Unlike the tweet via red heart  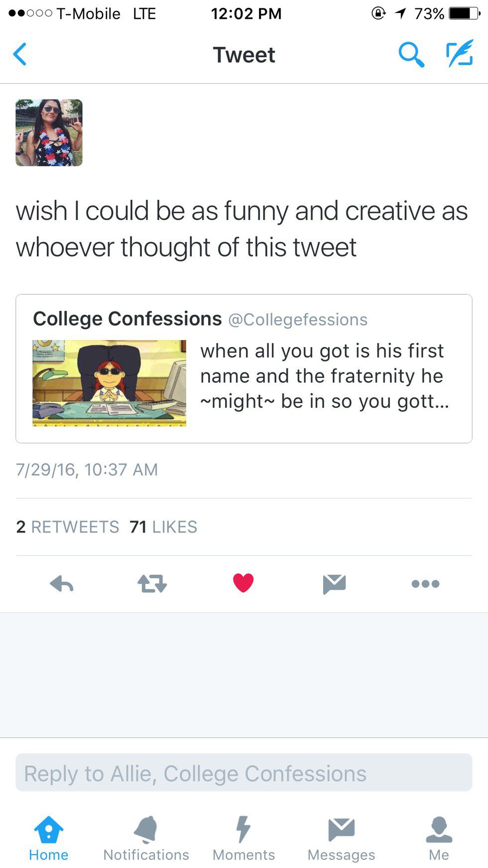(x=243, y=583)
